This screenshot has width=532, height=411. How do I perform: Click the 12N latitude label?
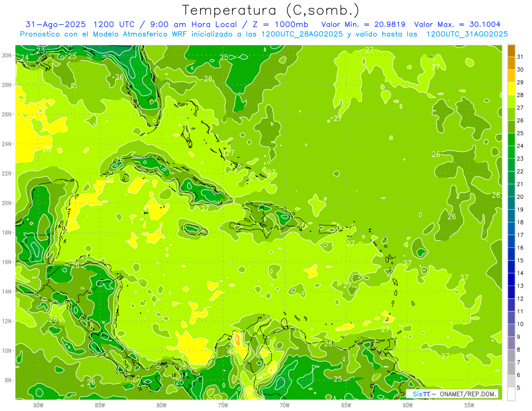(x=7, y=321)
